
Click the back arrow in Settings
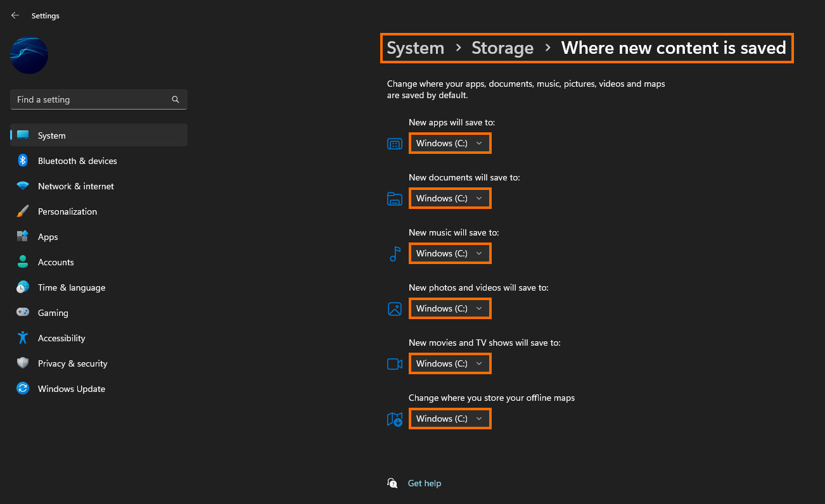click(15, 16)
